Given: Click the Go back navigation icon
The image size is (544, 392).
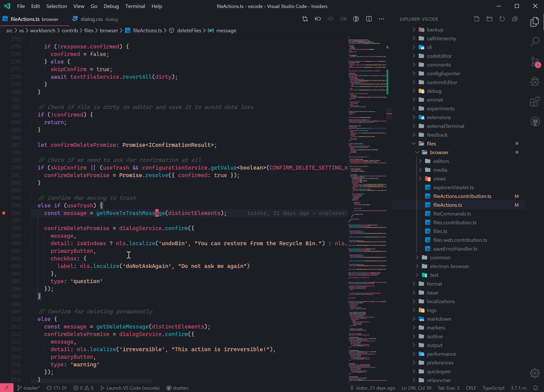Looking at the screenshot, I should point(318,19).
